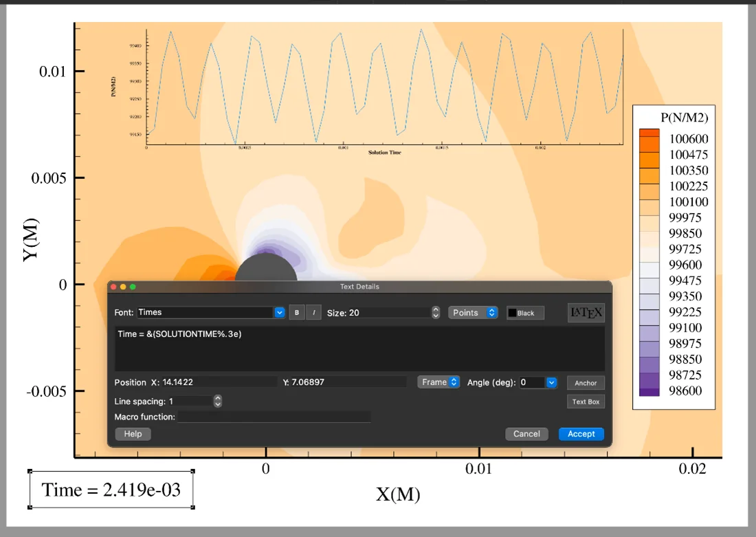Expand the Angle (deg) dropdown arrow

click(x=552, y=382)
